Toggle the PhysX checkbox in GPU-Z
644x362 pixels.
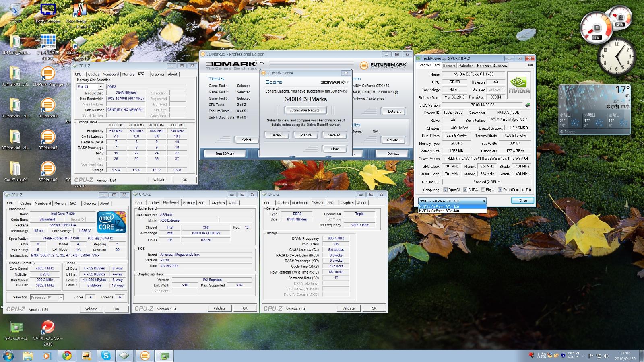(483, 190)
